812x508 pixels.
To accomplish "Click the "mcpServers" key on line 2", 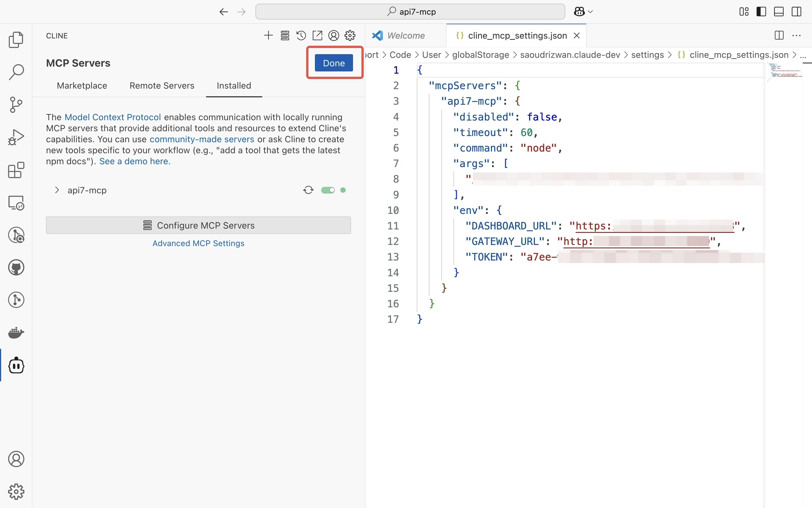I will 465,86.
